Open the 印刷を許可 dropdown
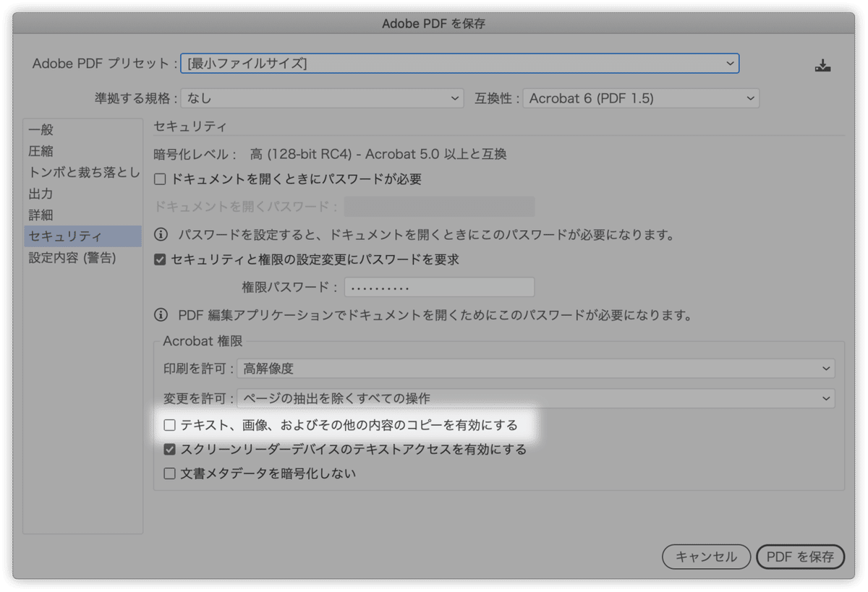Viewport: 868px width, 592px height. [x=536, y=369]
